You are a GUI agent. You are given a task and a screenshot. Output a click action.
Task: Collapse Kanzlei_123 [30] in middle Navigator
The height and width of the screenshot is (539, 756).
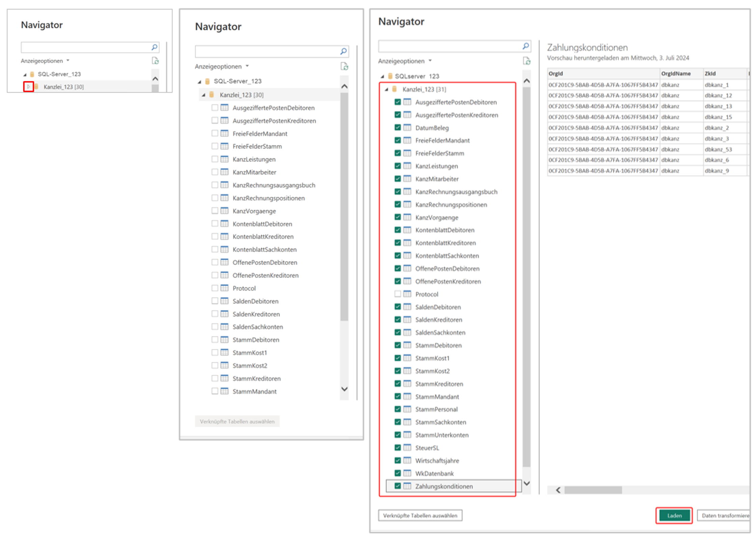[203, 95]
